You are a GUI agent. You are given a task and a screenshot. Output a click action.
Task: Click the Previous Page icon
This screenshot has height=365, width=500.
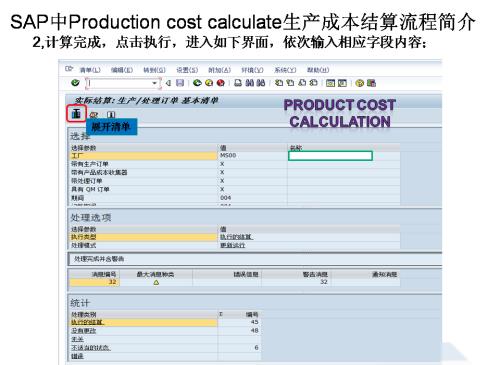click(290, 83)
